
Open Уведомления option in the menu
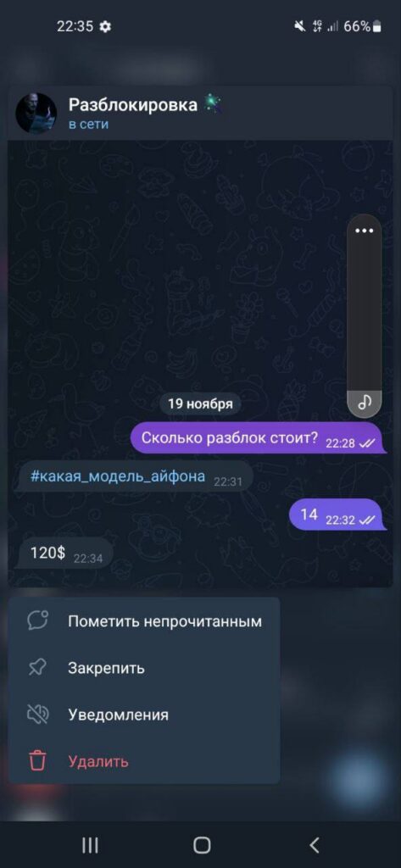[144, 714]
